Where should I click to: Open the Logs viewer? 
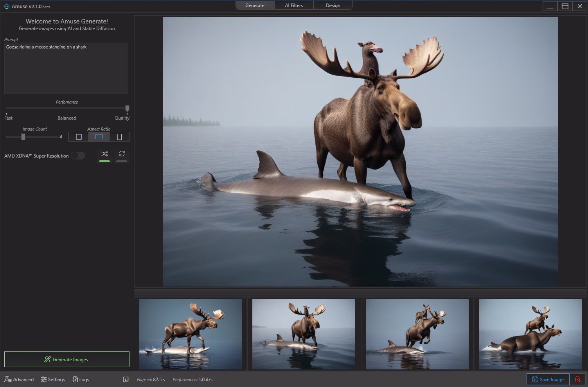point(81,379)
